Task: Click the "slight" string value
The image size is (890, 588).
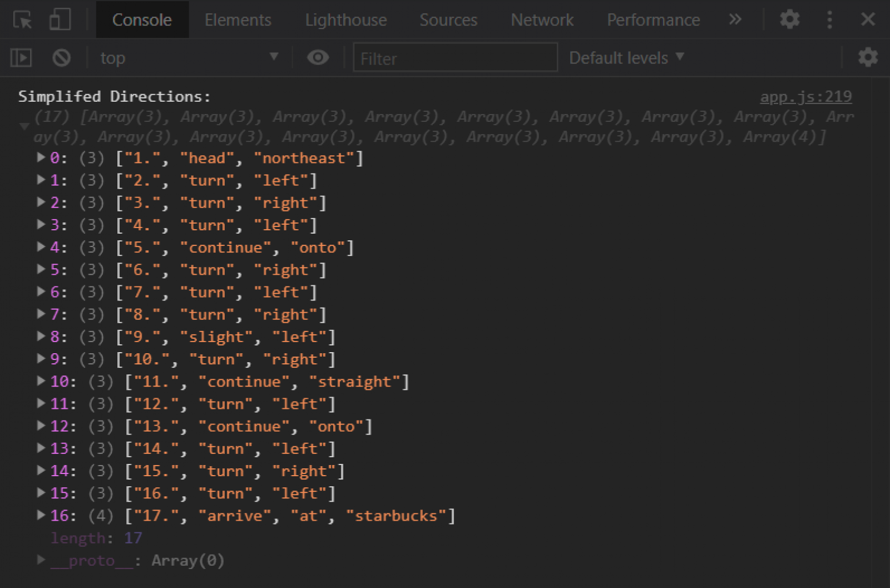Action: (x=216, y=338)
